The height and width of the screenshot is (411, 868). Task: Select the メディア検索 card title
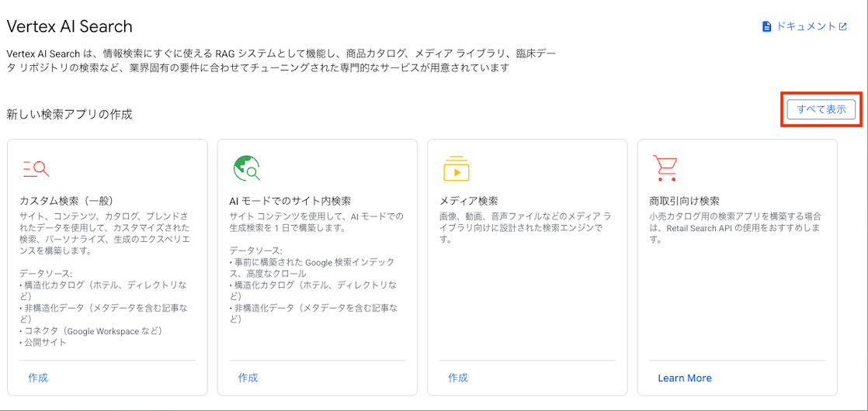coord(469,200)
